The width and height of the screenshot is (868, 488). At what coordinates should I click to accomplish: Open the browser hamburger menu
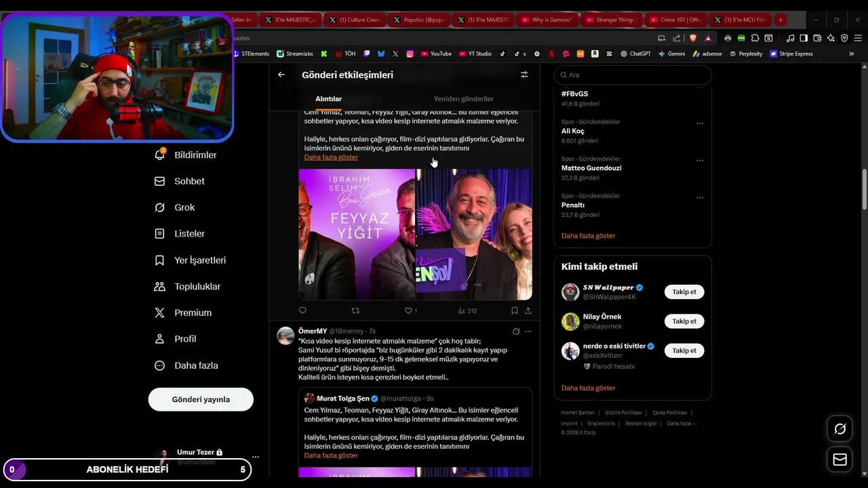coord(858,38)
